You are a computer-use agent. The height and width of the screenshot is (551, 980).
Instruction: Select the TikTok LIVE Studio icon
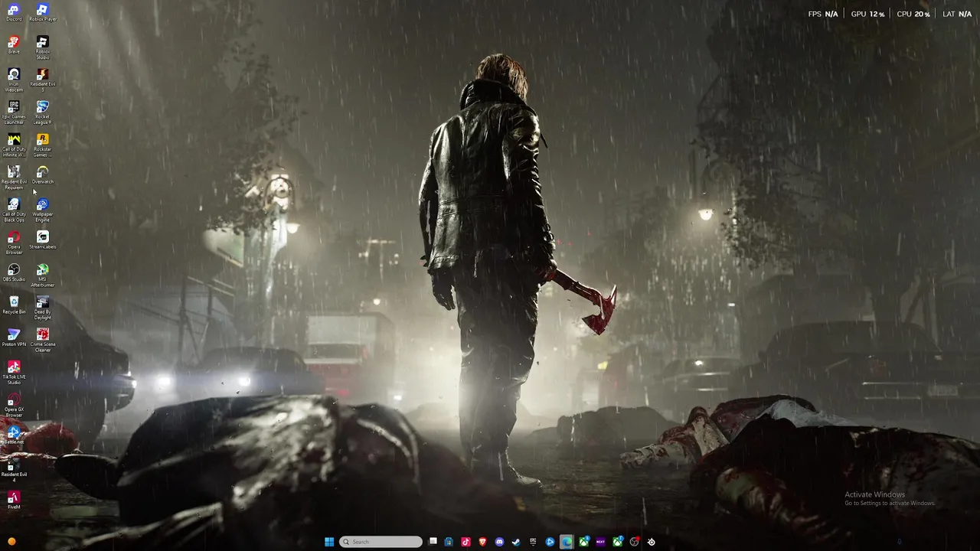[14, 373]
